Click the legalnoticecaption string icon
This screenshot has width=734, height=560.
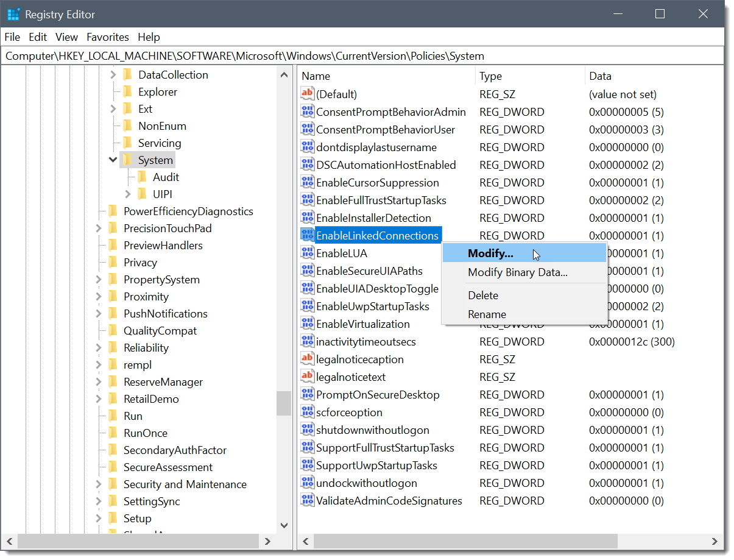(x=308, y=359)
